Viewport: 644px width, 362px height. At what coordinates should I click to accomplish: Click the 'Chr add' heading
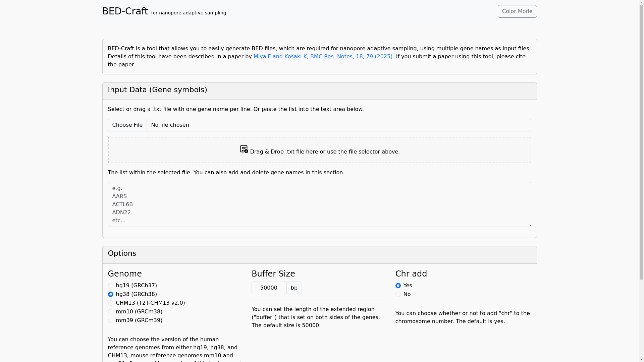411,274
